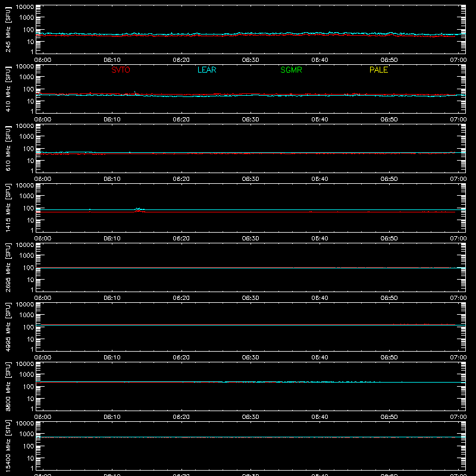476x476 pixels.
Task: Click the 06:10 tick under the 1415 MHz plot
Action: point(112,239)
